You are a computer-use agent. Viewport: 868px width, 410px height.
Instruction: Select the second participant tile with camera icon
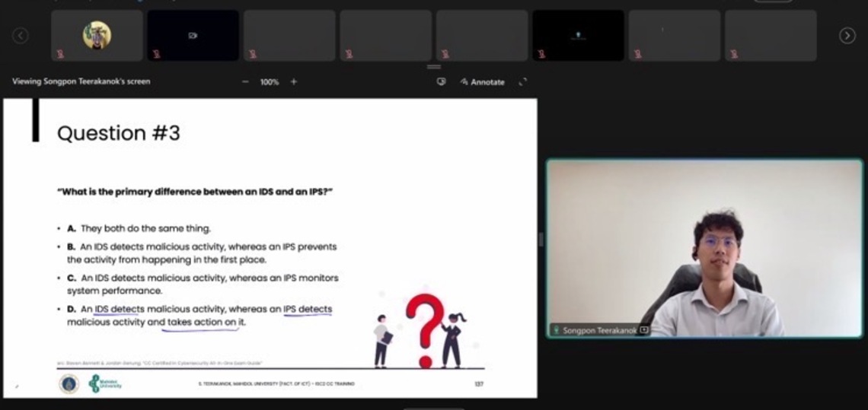click(193, 35)
